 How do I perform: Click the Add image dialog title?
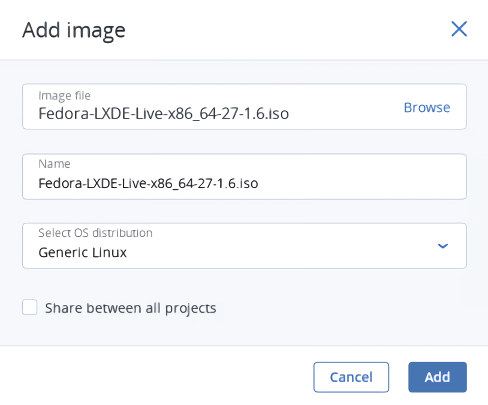(74, 31)
